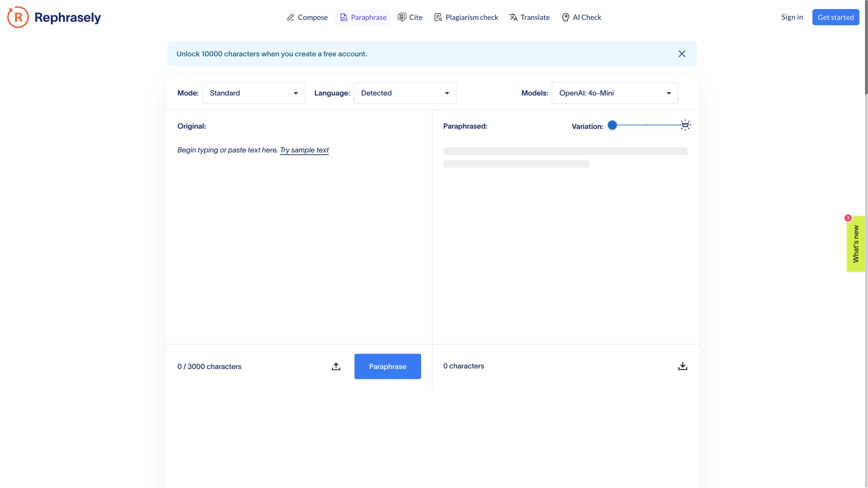Dismiss the unlock characters banner
868x488 pixels.
pyautogui.click(x=682, y=54)
